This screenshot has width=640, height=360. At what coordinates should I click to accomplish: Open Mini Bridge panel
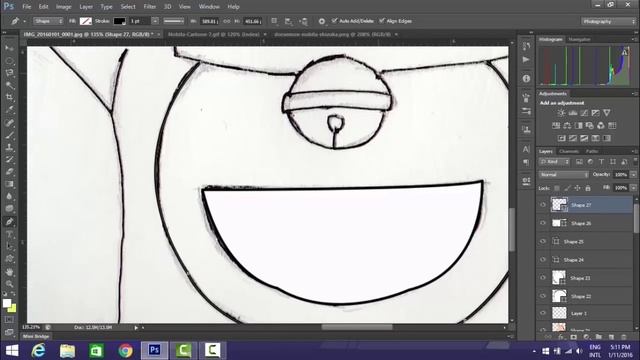36,336
